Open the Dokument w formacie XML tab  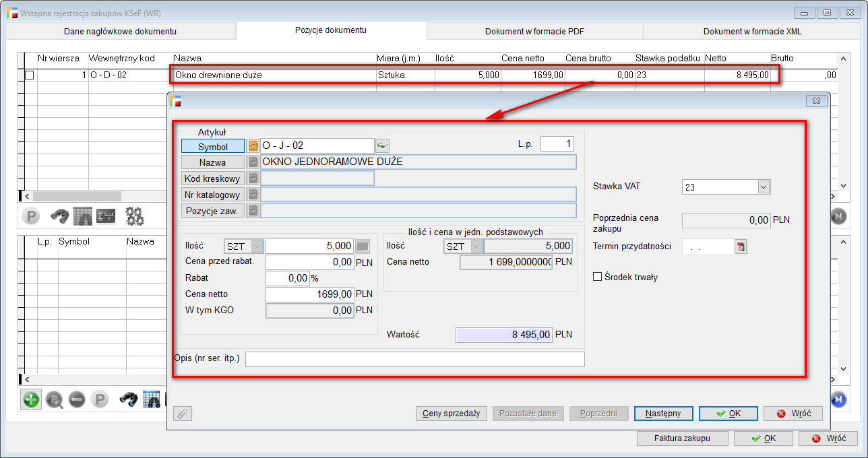(x=752, y=32)
